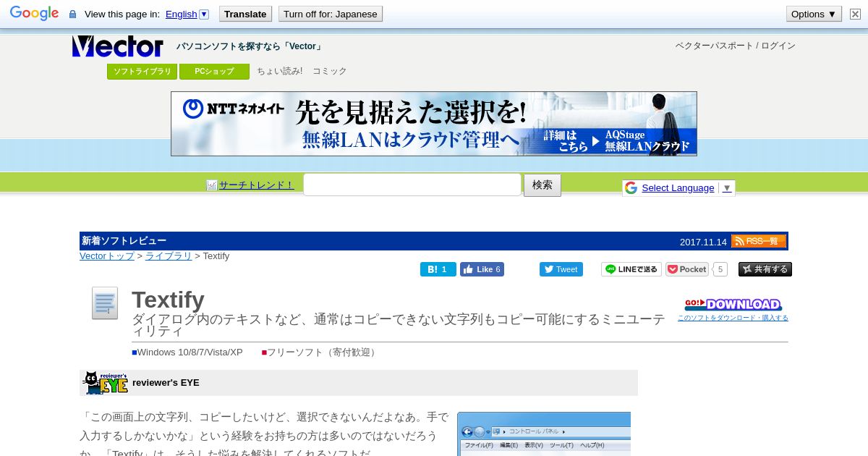Open the control panel screenshot thumbnail
The width and height of the screenshot is (868, 456).
point(544,434)
